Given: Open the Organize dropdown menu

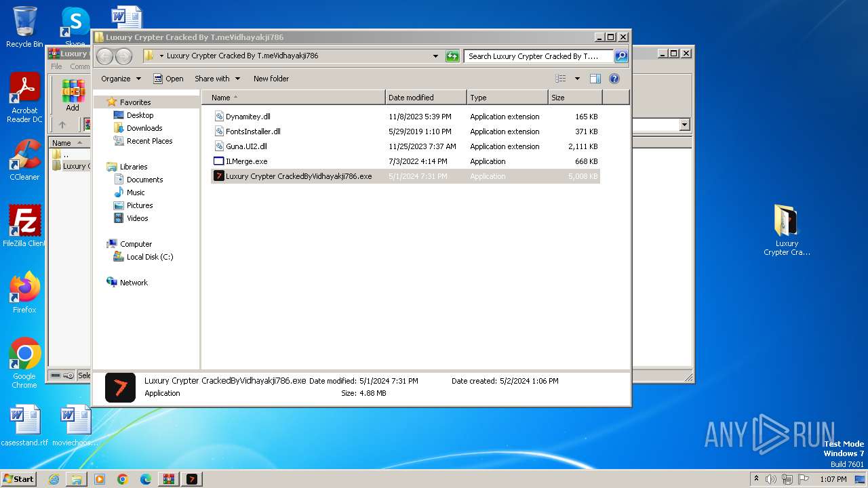Looking at the screenshot, I should pos(121,79).
